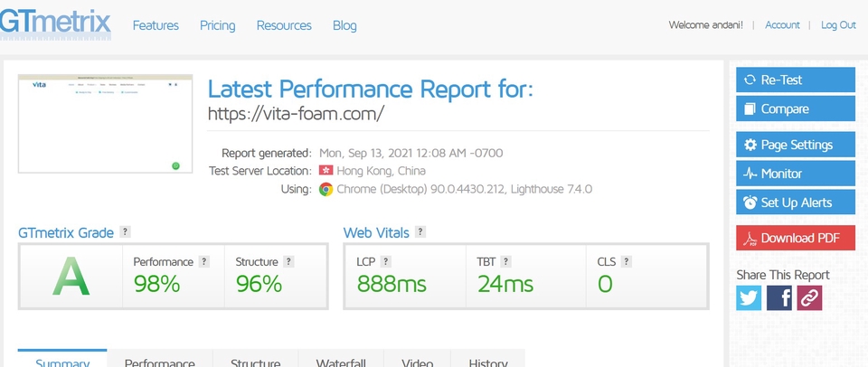Click the help icon beside CLS
Screen dimensions: 868x367
pos(626,262)
